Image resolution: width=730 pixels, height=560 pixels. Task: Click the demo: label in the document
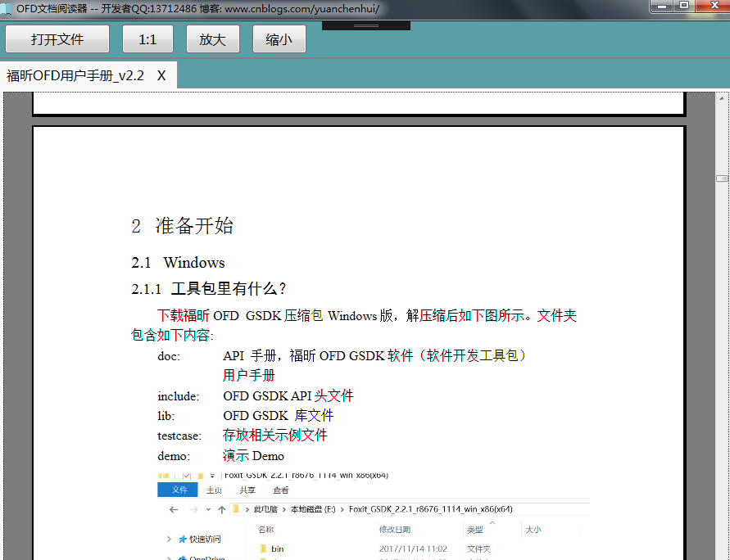tap(174, 456)
